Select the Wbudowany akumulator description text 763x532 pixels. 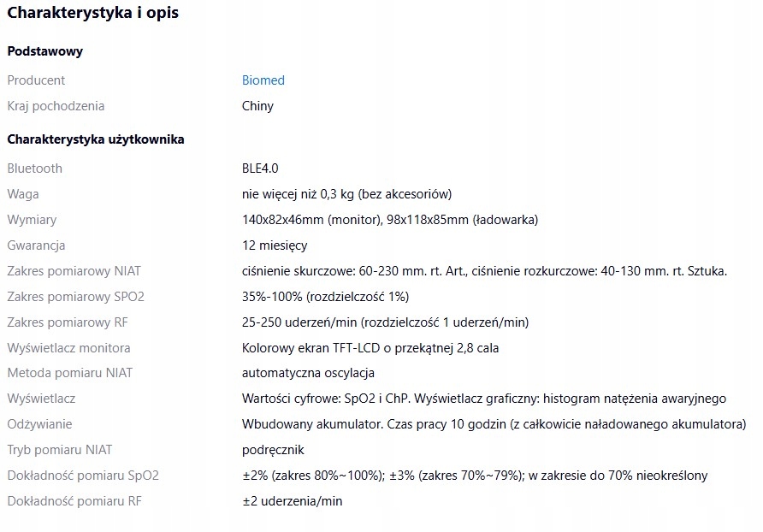pyautogui.click(x=494, y=424)
